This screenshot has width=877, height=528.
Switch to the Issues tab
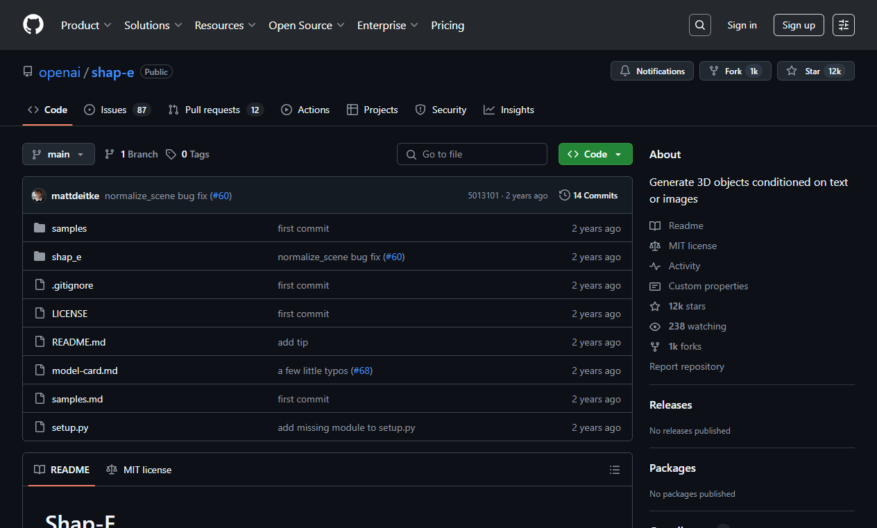(x=116, y=110)
